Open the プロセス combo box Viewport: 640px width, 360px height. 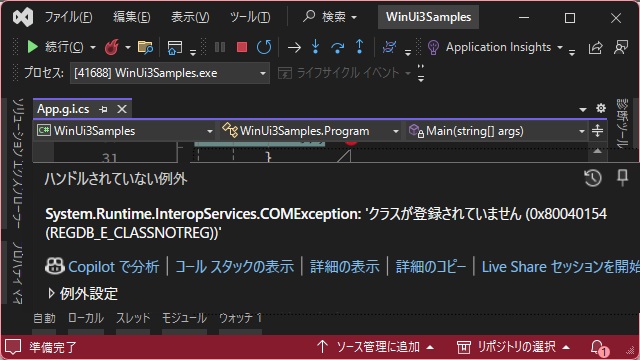pyautogui.click(x=170, y=73)
